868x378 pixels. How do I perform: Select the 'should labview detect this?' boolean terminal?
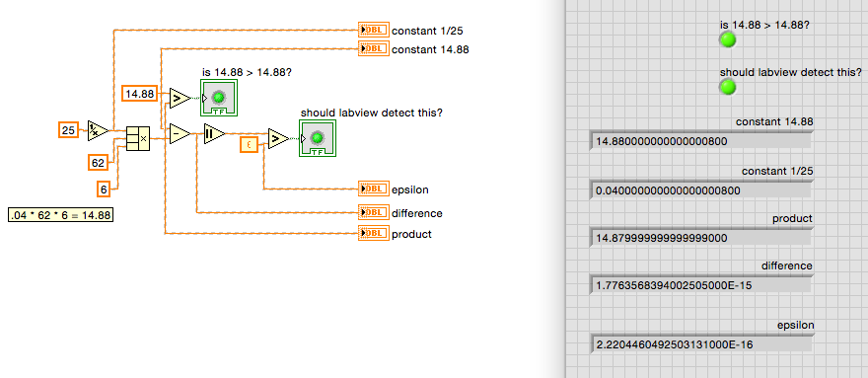click(x=318, y=138)
